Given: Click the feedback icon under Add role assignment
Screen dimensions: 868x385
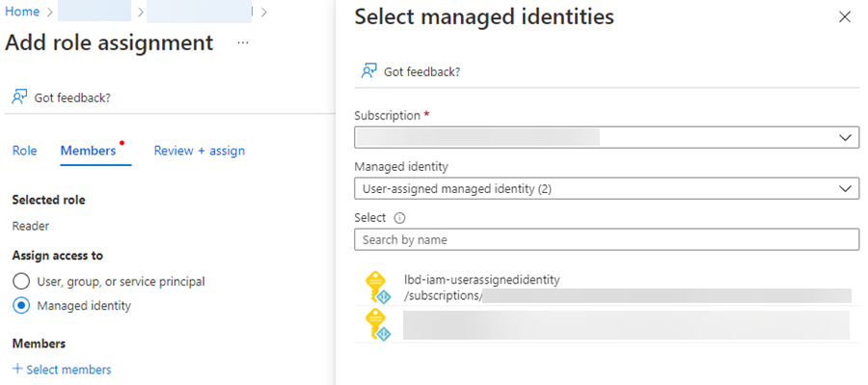Looking at the screenshot, I should pos(19,97).
